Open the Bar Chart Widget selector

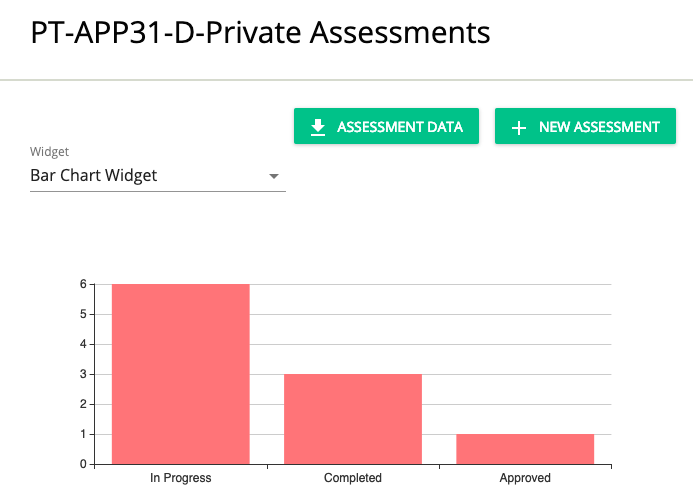(158, 176)
